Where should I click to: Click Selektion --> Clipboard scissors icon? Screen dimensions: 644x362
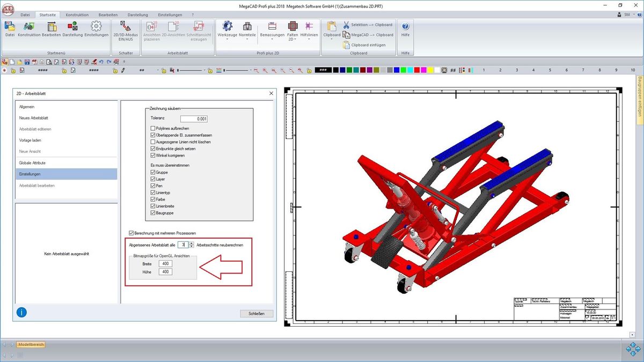pyautogui.click(x=347, y=25)
